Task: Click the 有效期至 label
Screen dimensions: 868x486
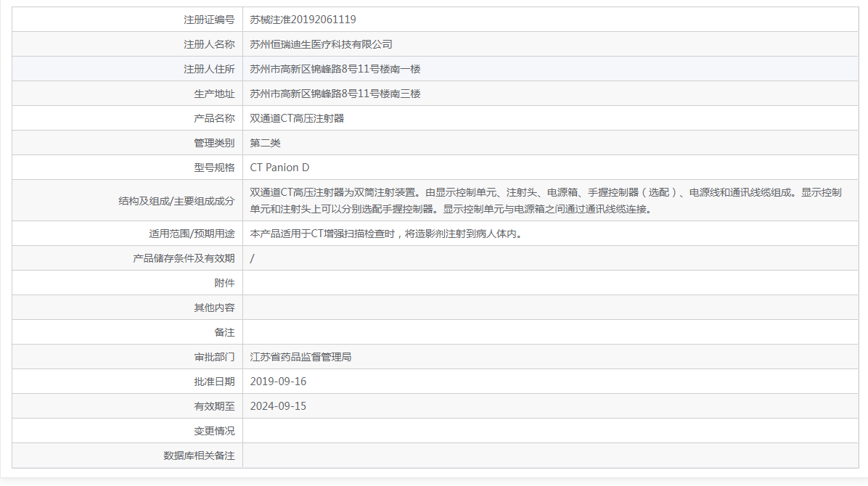Action: coord(214,406)
